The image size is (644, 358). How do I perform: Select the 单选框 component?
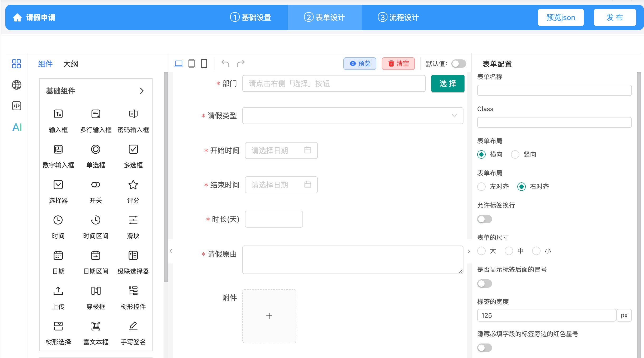tap(96, 156)
